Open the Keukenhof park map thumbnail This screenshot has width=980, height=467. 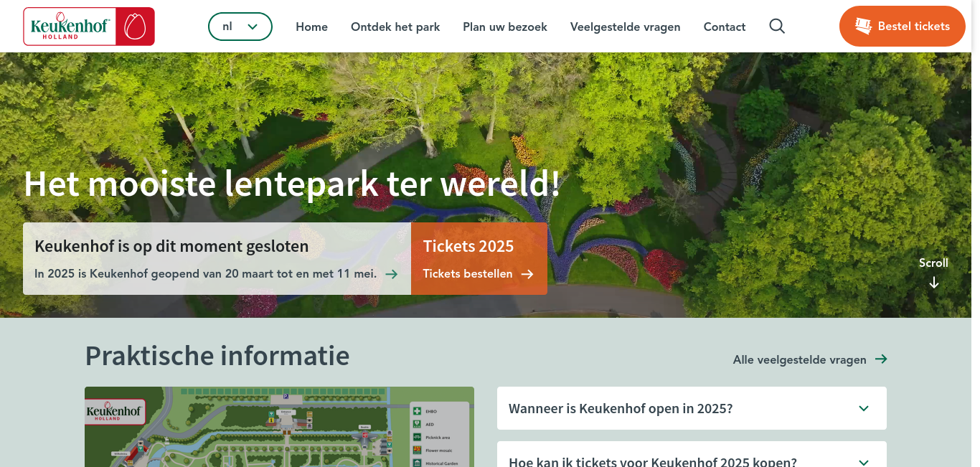(x=279, y=427)
